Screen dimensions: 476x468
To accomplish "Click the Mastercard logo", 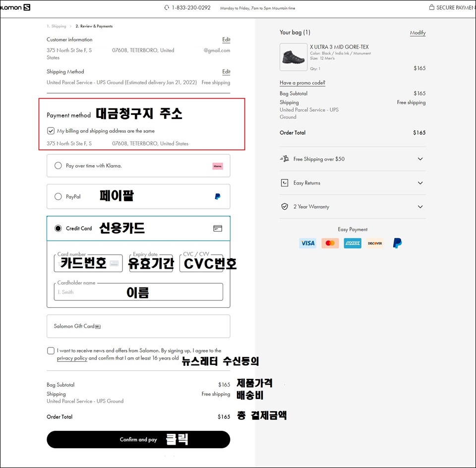I will [x=330, y=243].
